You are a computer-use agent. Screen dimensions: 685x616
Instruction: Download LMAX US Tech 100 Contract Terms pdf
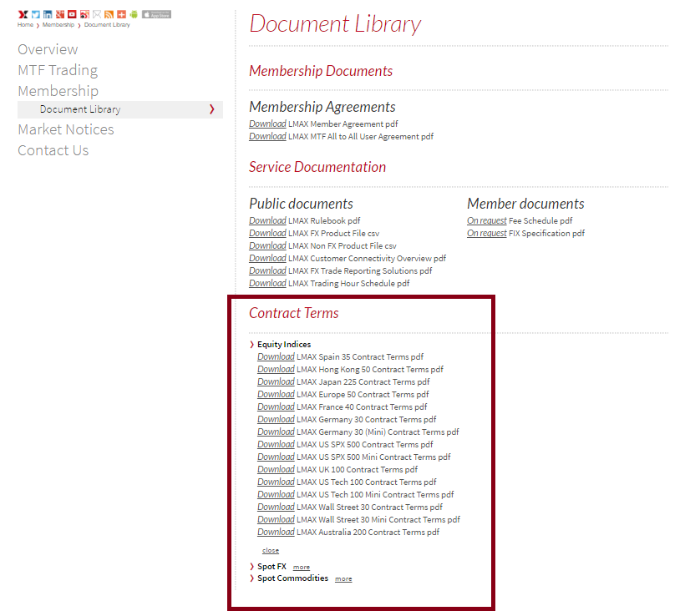tap(276, 482)
